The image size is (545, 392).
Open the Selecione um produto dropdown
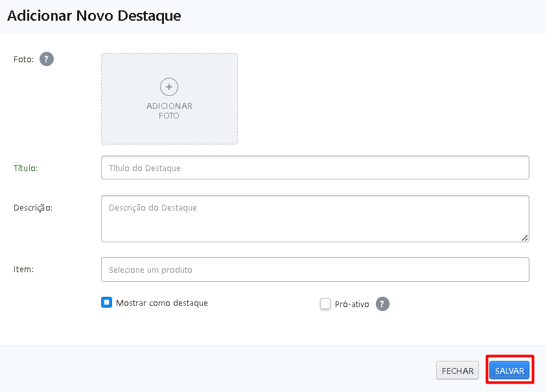tap(315, 270)
